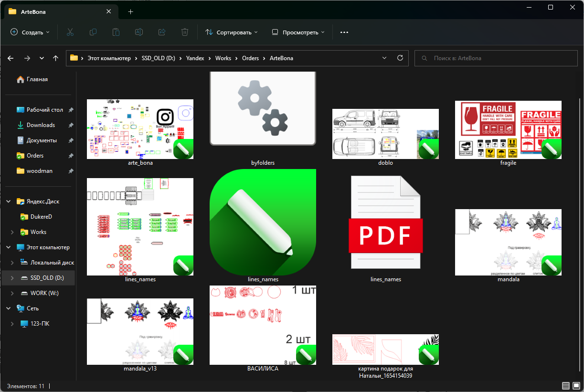The height and width of the screenshot is (392, 584).
Task: Go forward with the right arrow
Action: pyautogui.click(x=27, y=58)
